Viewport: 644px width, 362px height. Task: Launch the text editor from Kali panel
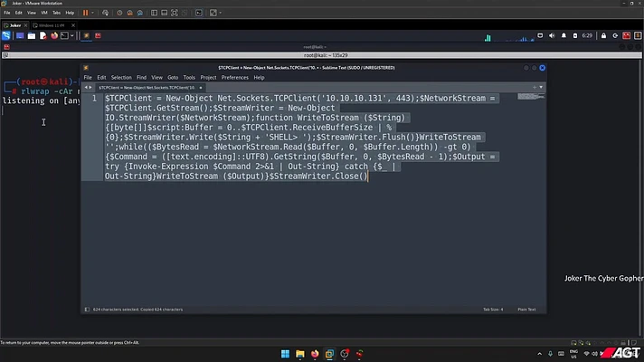pos(43,36)
